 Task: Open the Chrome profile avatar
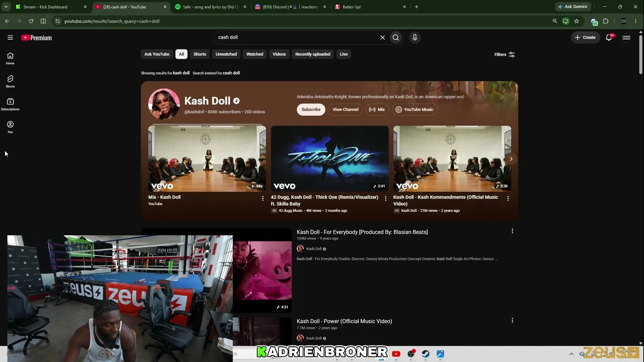click(623, 21)
